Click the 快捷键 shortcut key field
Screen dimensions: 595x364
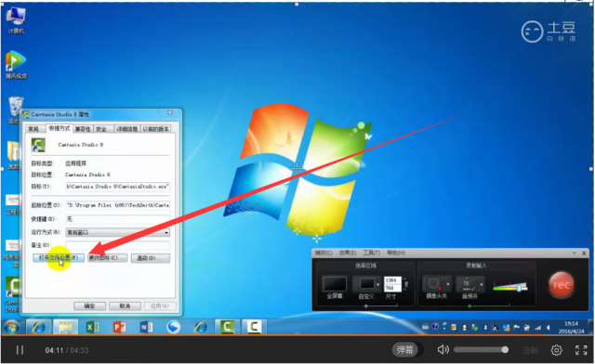tap(118, 219)
